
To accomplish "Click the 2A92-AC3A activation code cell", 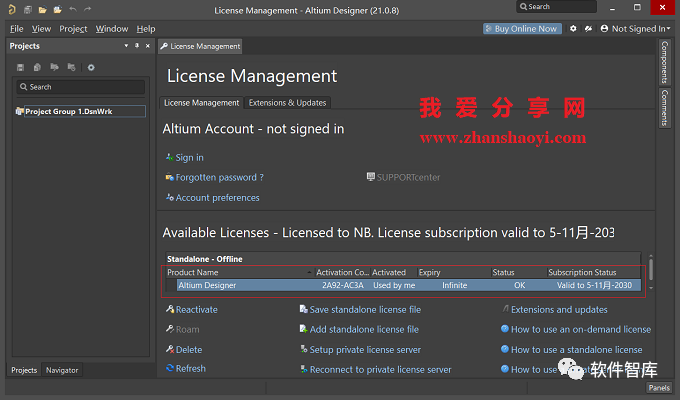I will pos(343,285).
